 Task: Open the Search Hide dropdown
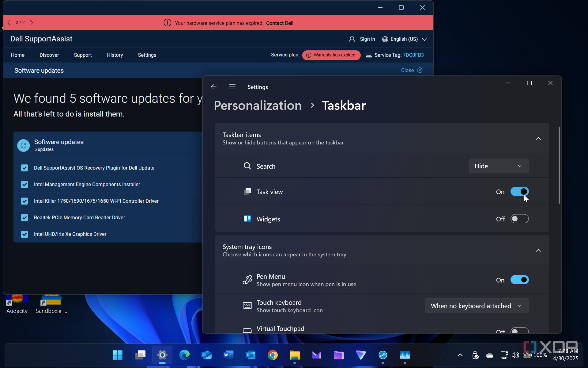[499, 166]
